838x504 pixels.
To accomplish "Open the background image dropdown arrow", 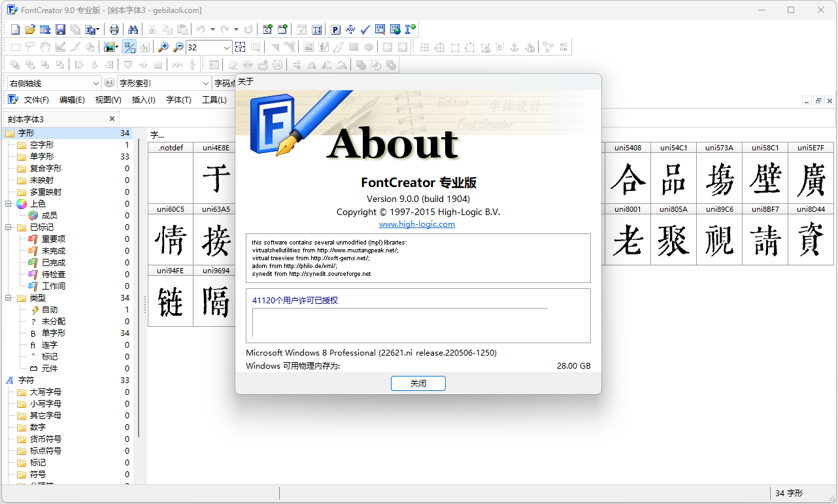I will click(x=116, y=47).
